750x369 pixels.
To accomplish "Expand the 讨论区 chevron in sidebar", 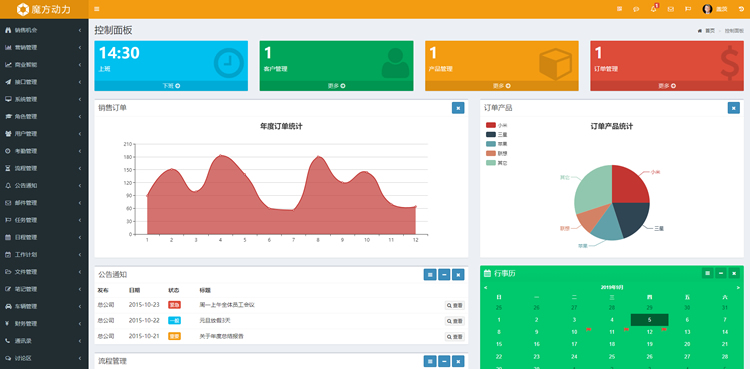I will [x=79, y=358].
